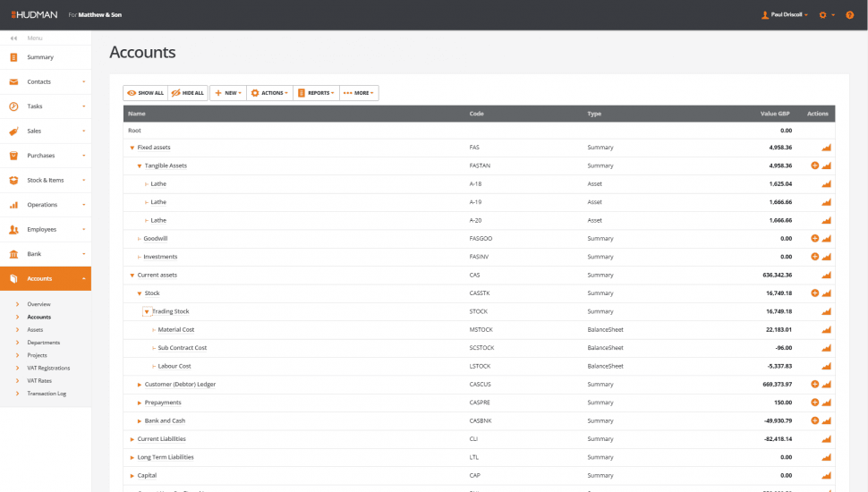Click add plus icon on Tangible Assets row

(x=814, y=165)
